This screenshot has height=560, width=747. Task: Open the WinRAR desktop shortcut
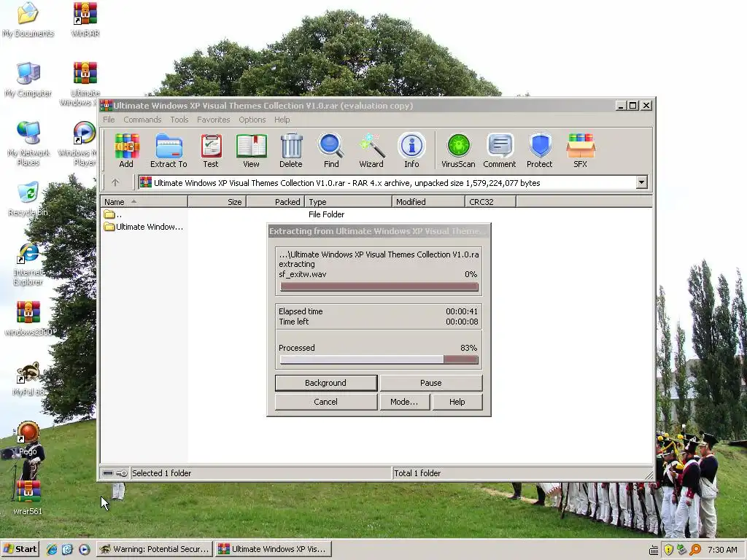point(85,20)
